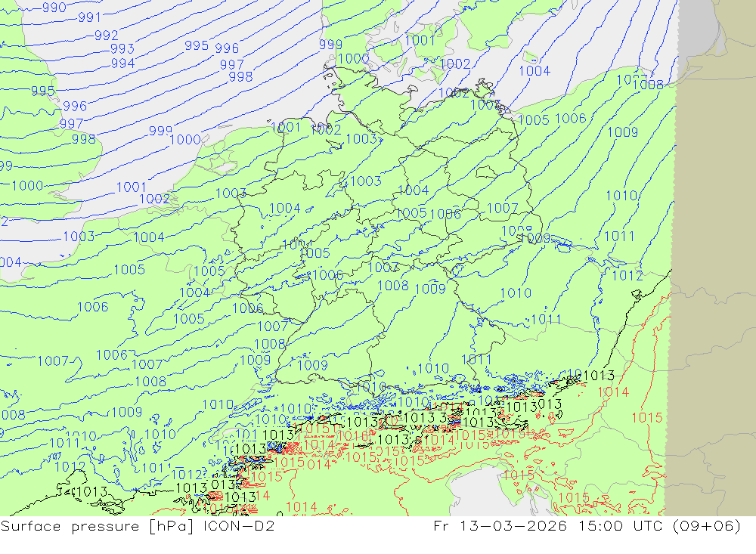Select the "991" isobar label

pos(90,17)
